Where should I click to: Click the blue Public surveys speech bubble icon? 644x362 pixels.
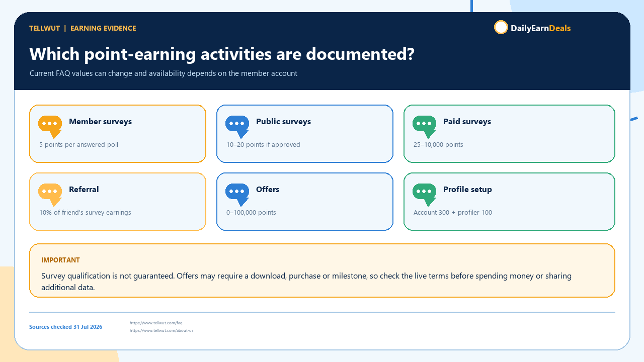(237, 127)
